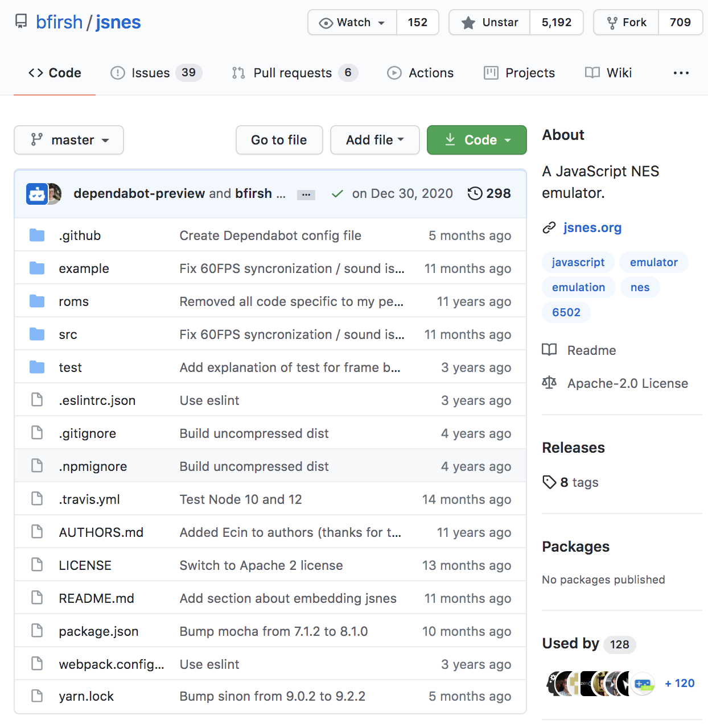Click the file icon for AUTHORS.md
The width and height of the screenshot is (708, 728).
(37, 532)
